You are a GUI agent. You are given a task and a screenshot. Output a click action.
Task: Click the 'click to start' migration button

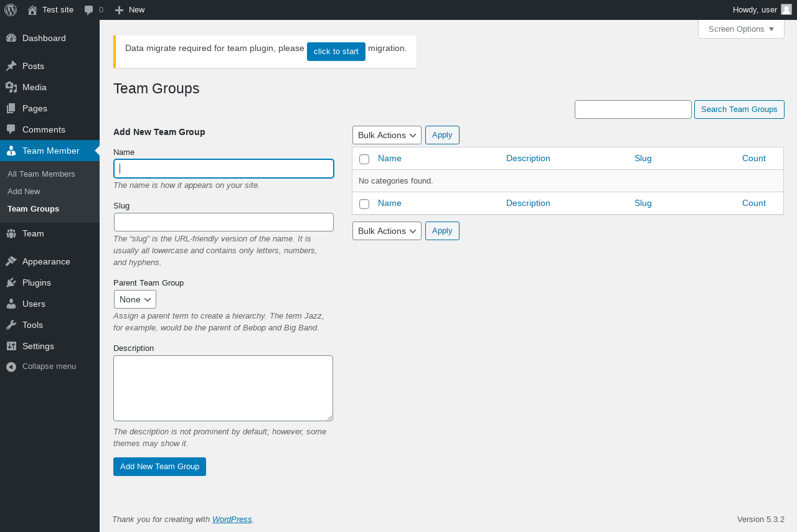[x=336, y=52]
